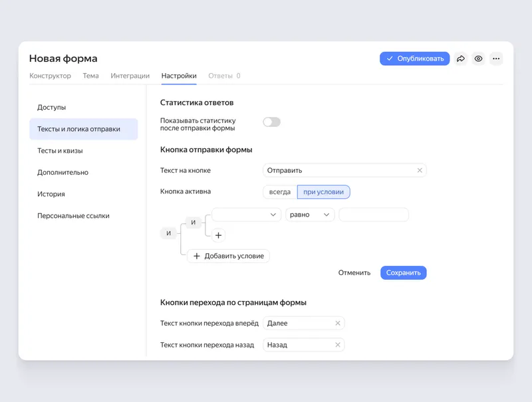Click the Кнопка активна label

[186, 191]
